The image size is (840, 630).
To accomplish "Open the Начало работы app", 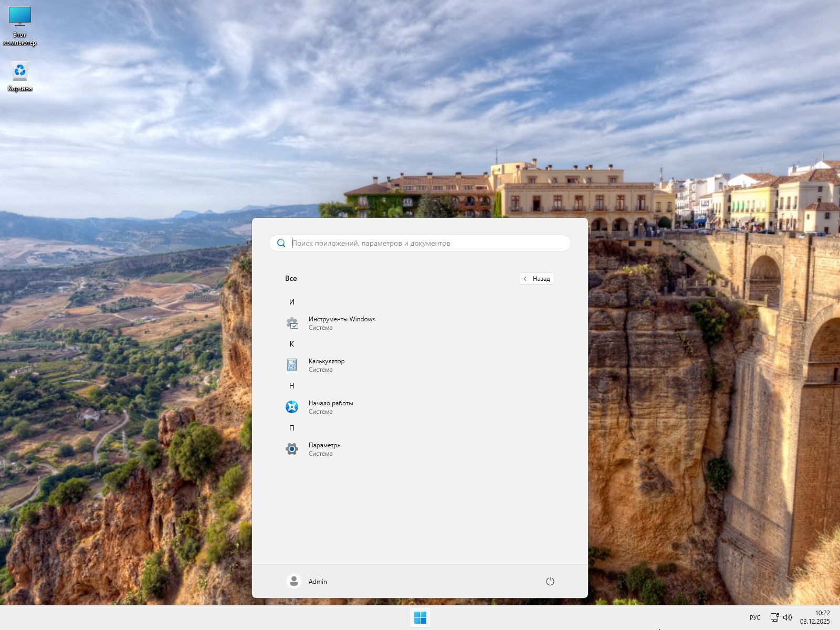I will click(330, 407).
